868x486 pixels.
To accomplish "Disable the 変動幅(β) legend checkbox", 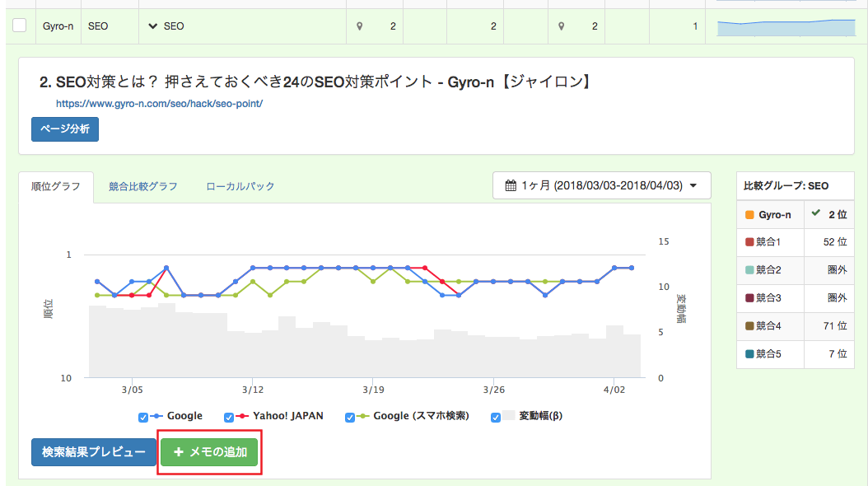I will [x=496, y=418].
